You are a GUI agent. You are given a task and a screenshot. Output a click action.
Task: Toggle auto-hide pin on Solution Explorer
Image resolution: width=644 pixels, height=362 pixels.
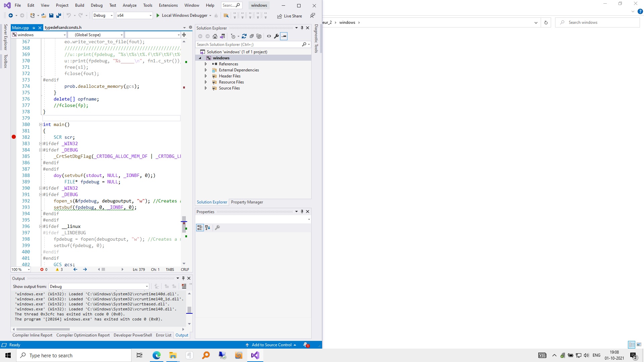pos(302,28)
